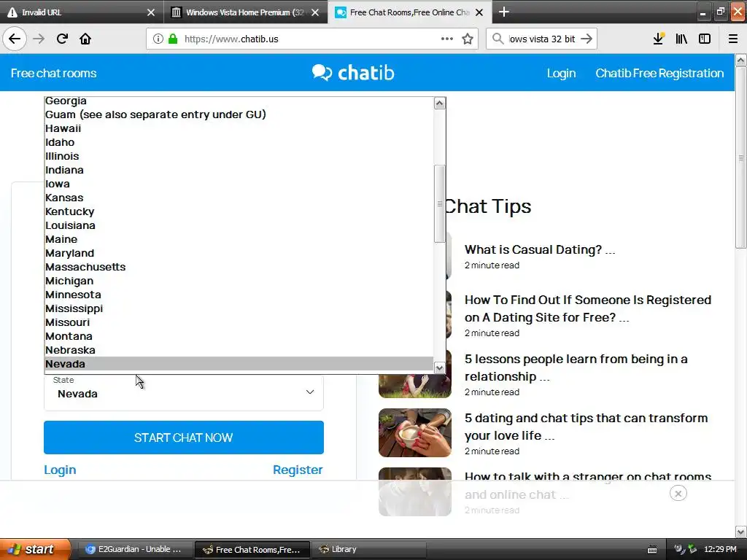
Task: Click the browser forward arrow
Action: [39, 39]
